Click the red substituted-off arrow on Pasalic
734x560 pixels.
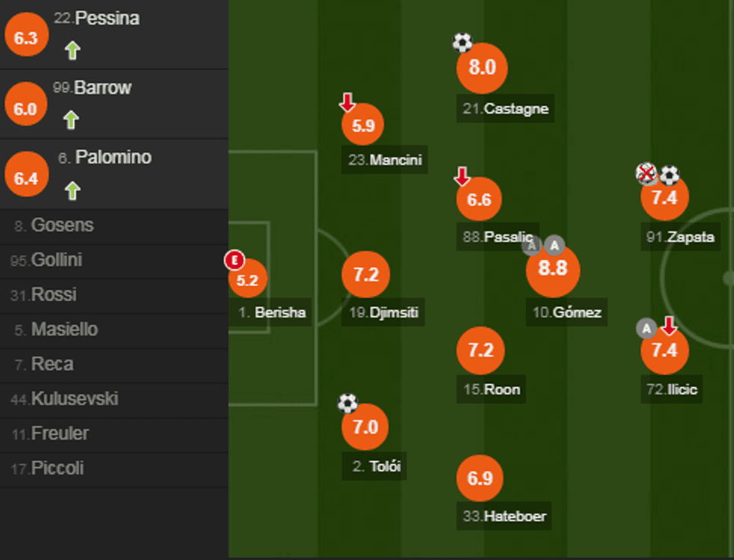[462, 177]
